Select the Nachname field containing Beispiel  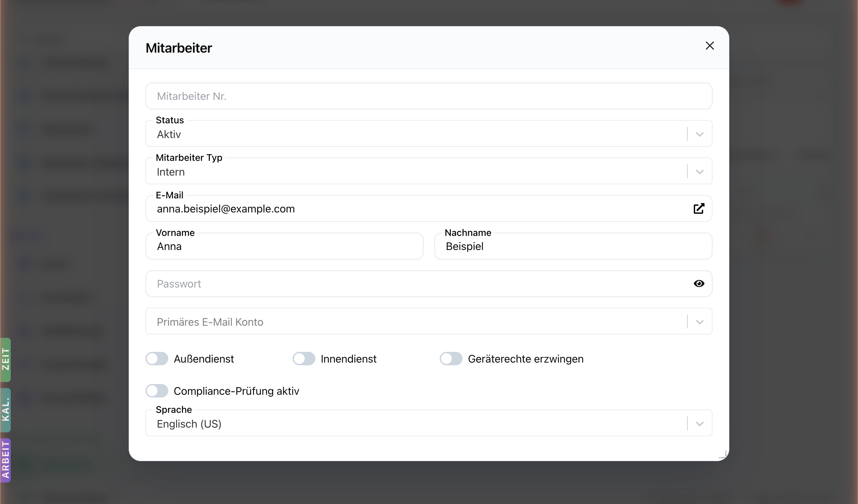(573, 246)
